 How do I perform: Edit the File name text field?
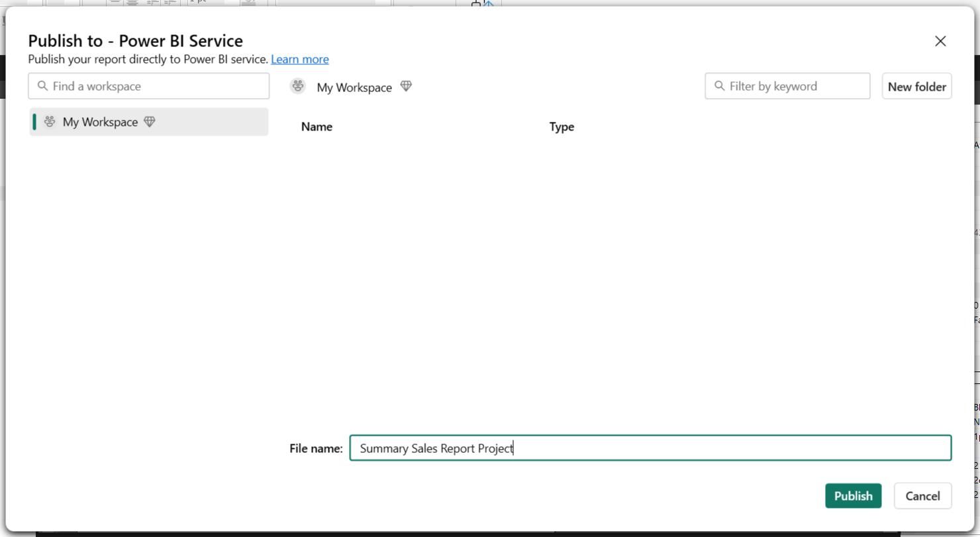[x=650, y=448]
